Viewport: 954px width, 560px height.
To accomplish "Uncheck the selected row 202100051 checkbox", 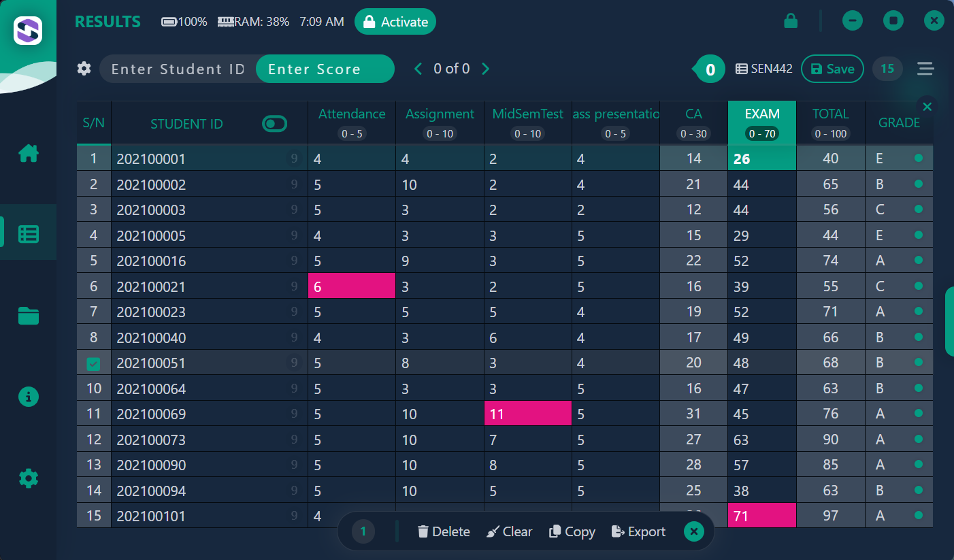I will click(x=93, y=364).
